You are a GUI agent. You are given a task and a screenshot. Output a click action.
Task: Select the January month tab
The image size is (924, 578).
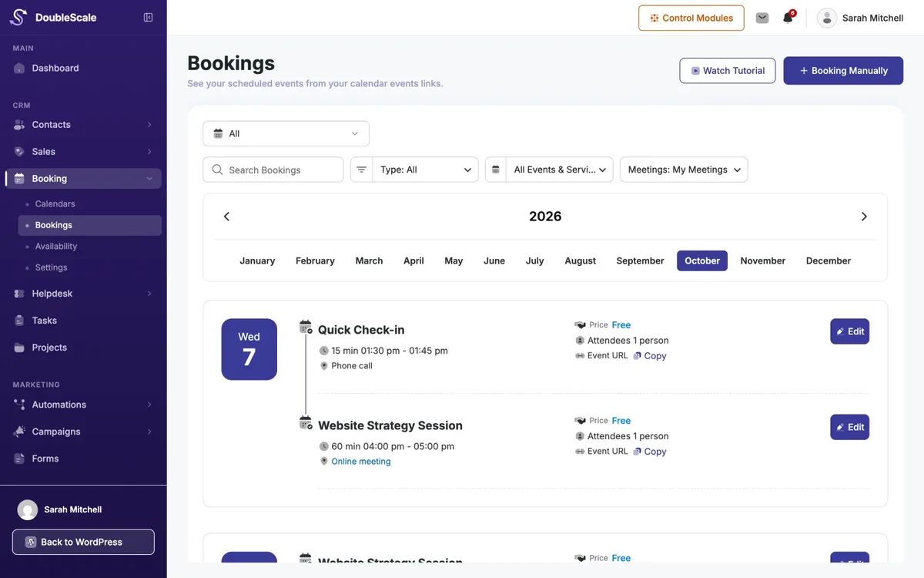257,260
